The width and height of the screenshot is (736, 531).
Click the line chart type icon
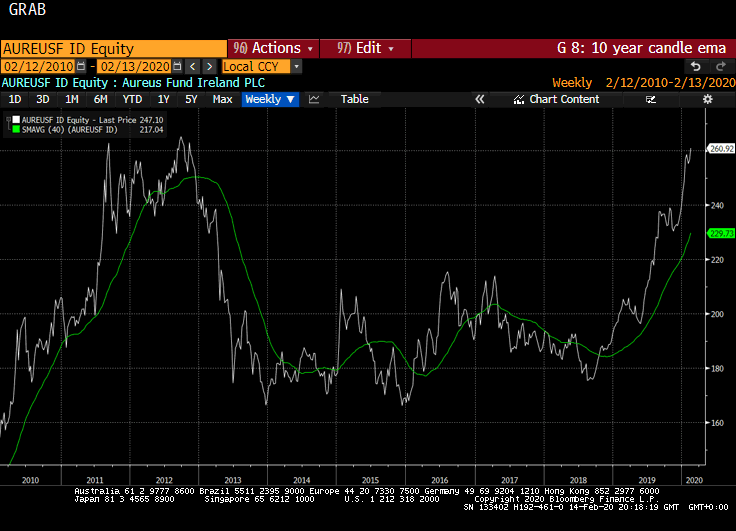[x=314, y=99]
